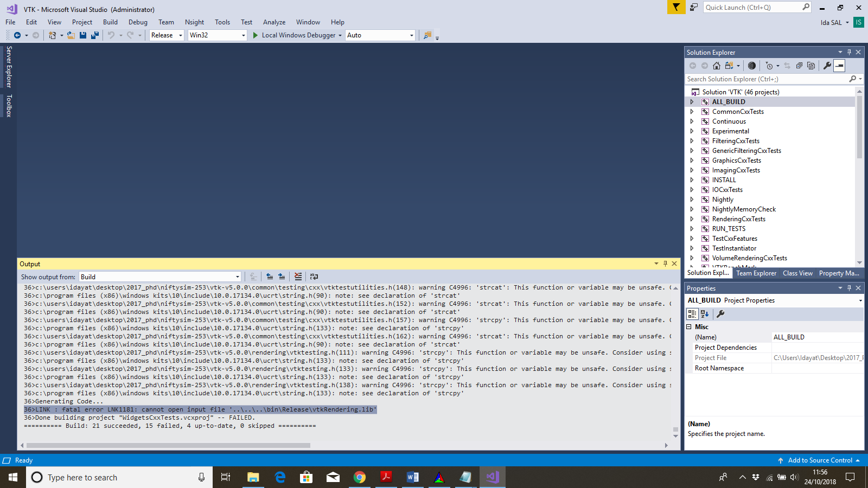868x488 pixels.
Task: Click the feedback icon next to Quick Launch
Action: pyautogui.click(x=694, y=7)
